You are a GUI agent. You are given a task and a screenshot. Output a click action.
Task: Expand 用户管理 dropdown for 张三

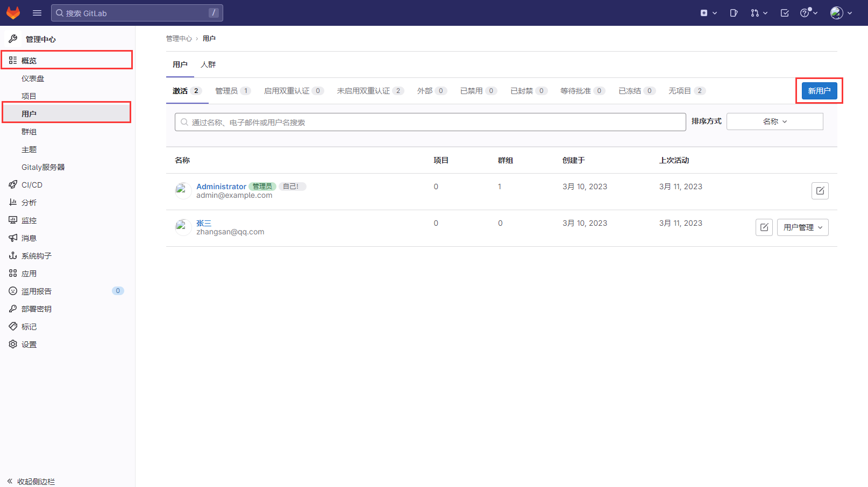[x=802, y=227]
